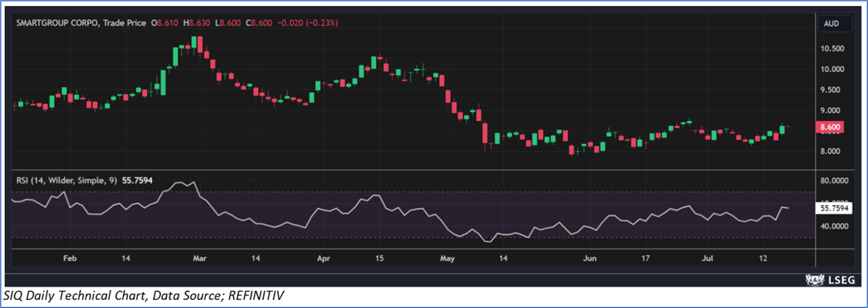Click the Jul date axis label
868x308 pixels.
[706, 258]
